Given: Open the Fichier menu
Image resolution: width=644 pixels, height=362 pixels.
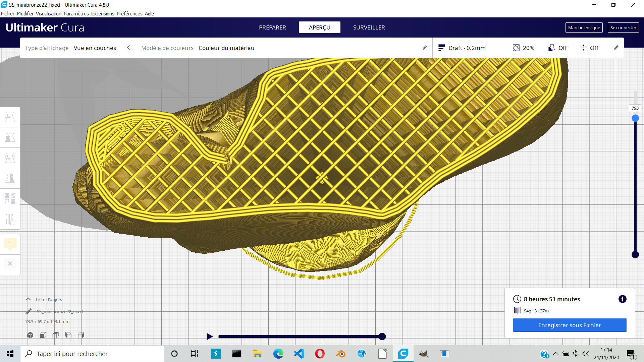Looking at the screenshot, I should [x=8, y=14].
